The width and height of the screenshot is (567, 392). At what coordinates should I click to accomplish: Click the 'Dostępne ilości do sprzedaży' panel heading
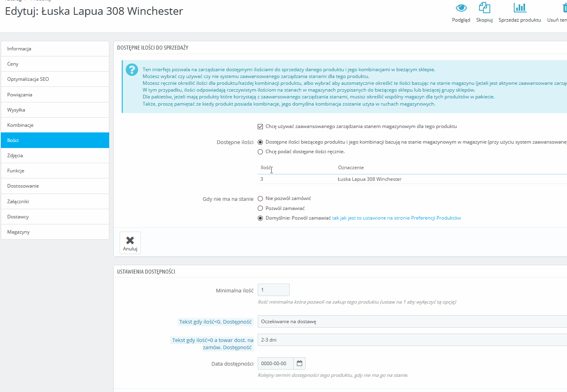tap(152, 48)
